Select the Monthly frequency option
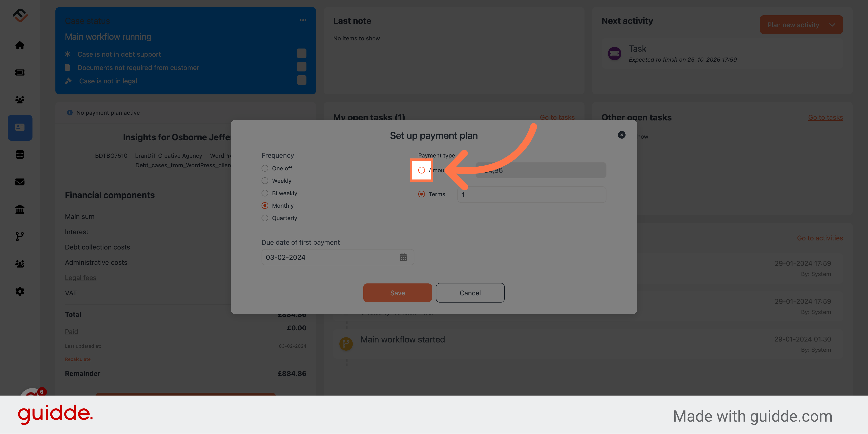This screenshot has width=868, height=434. point(265,205)
